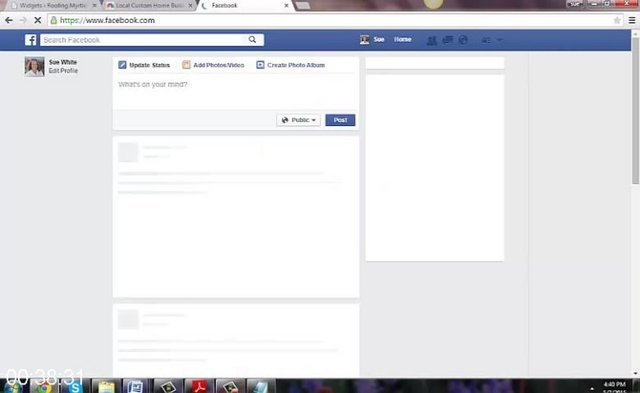Open Skype from the taskbar

(x=75, y=386)
